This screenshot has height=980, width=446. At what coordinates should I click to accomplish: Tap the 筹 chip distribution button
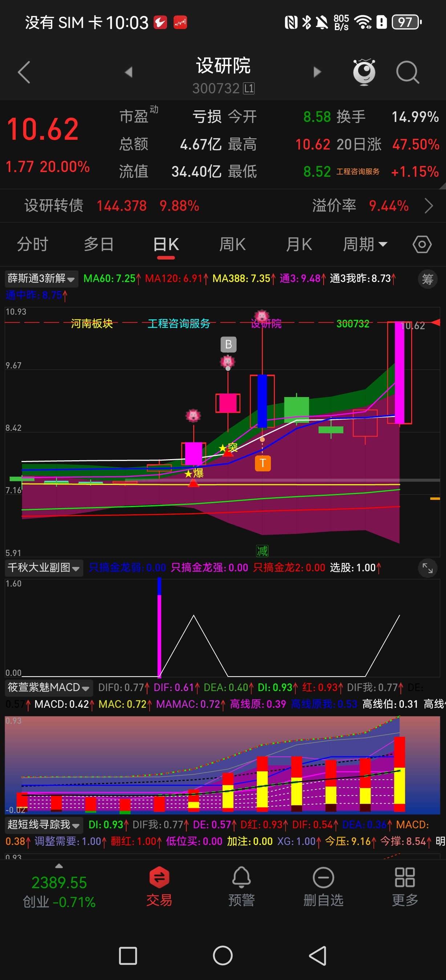[x=428, y=279]
